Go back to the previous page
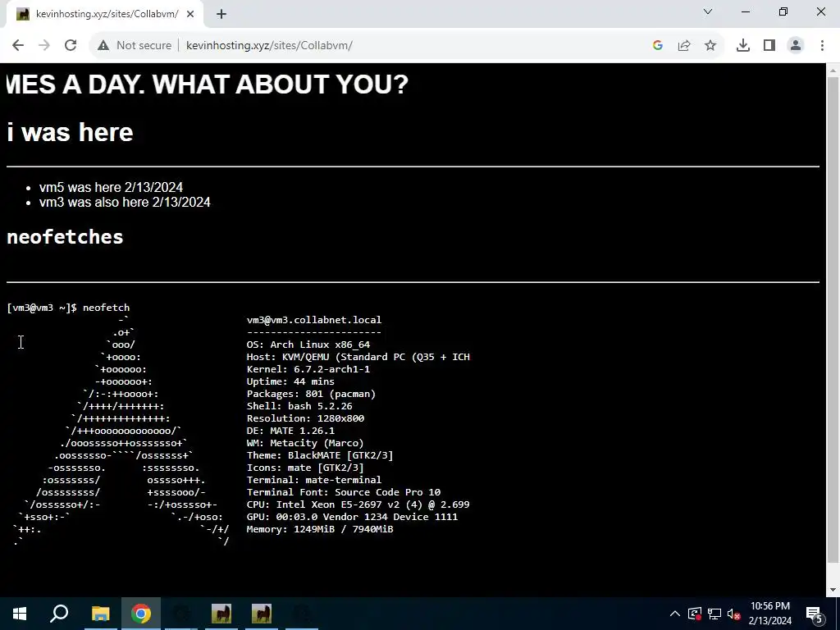Viewport: 840px width, 630px height. tap(18, 46)
